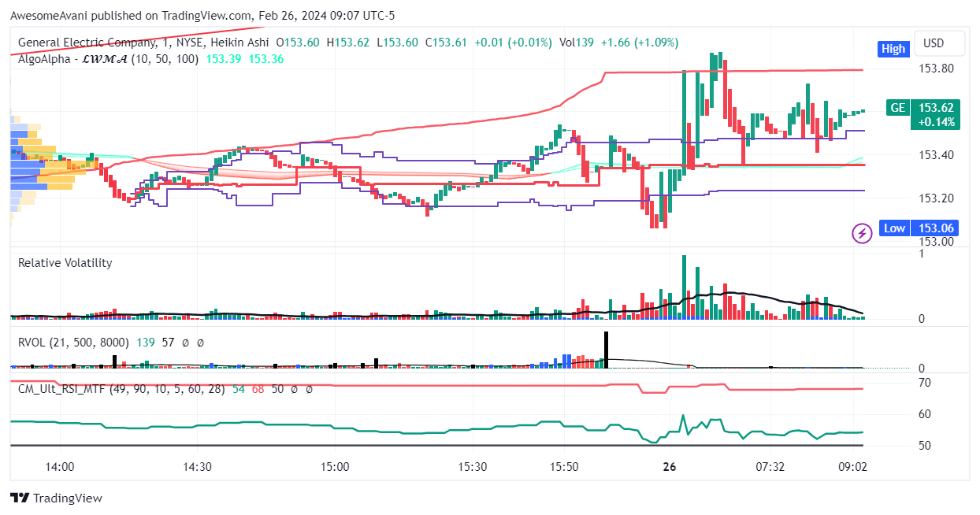
Task: Click the 15:50 time axis label
Action: [564, 467]
